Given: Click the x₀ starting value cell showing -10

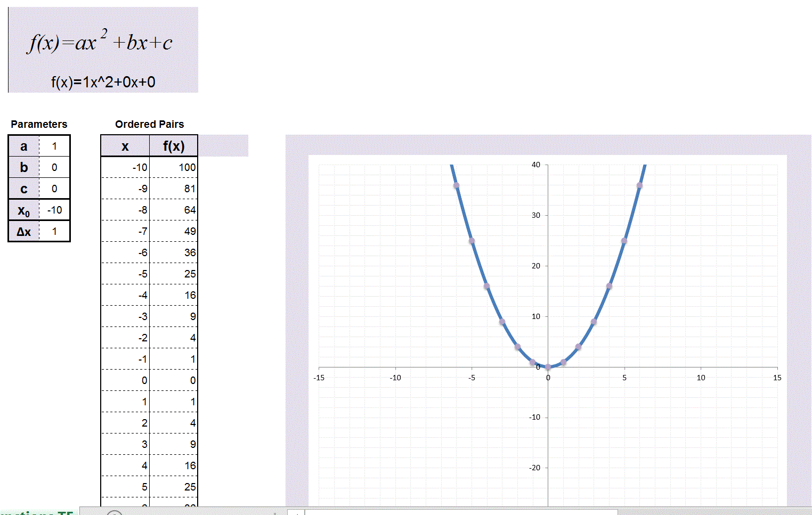Looking at the screenshot, I should (54, 210).
